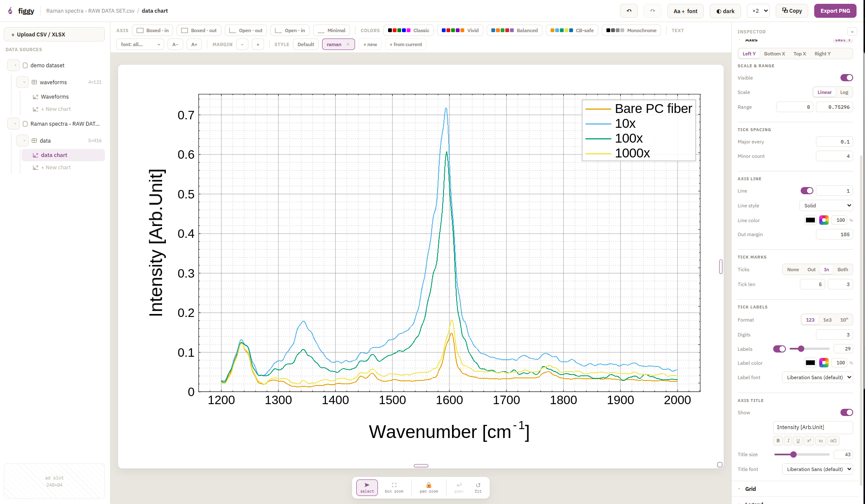
Task: Set Scale to Log
Action: [844, 92]
